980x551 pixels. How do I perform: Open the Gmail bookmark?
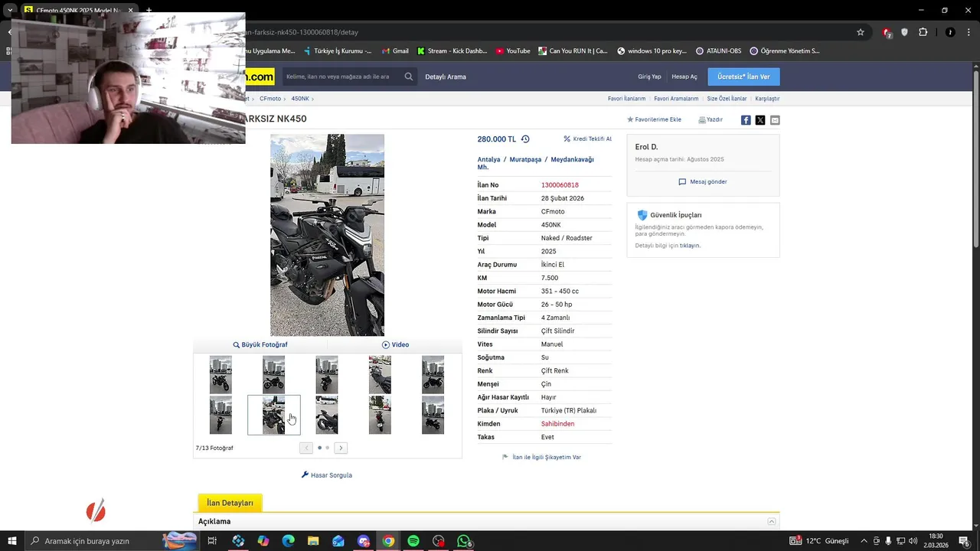click(x=395, y=51)
